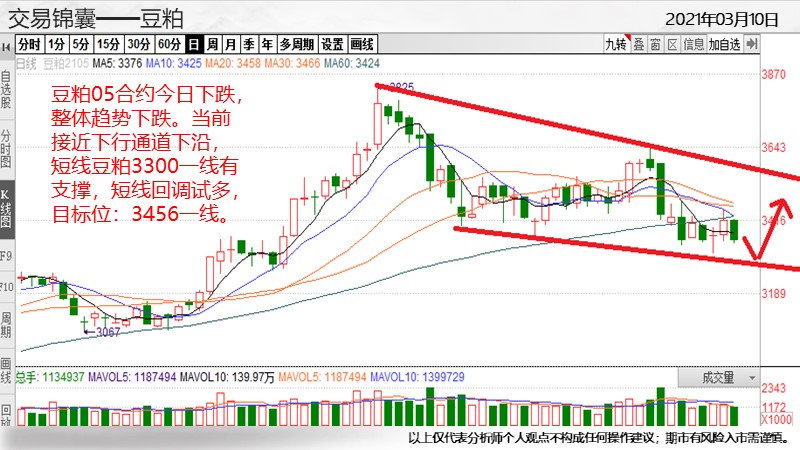Screen dimensions: 800x450
Task: Click the jump-to-start arrow icon left of 分时
Action: (7, 44)
